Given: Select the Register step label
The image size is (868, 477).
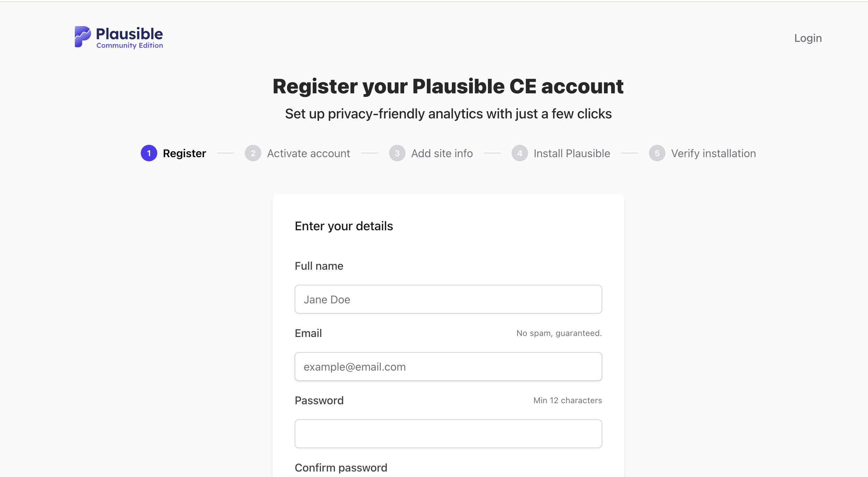Looking at the screenshot, I should [x=184, y=153].
